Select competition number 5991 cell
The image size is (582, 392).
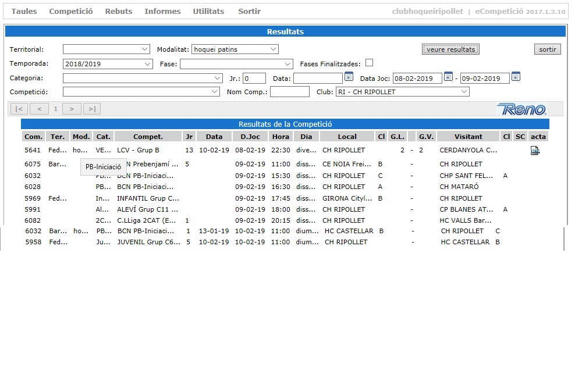pyautogui.click(x=33, y=209)
